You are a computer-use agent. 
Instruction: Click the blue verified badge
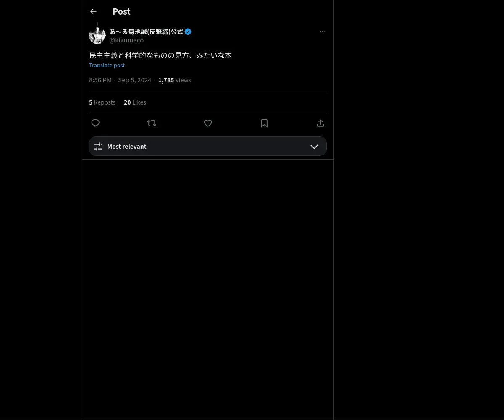188,32
